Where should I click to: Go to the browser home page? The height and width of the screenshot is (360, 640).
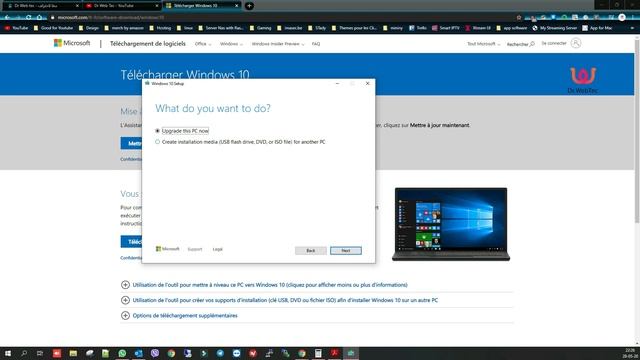[x=39, y=18]
